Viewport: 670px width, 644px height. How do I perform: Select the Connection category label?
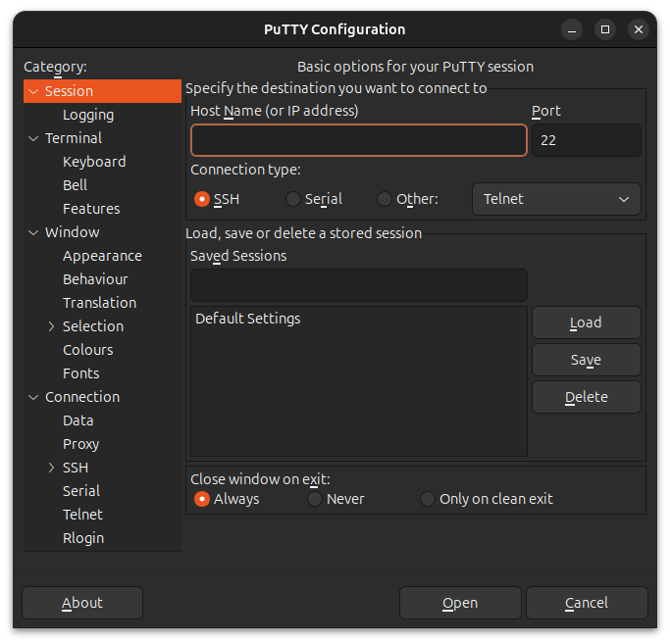(82, 397)
